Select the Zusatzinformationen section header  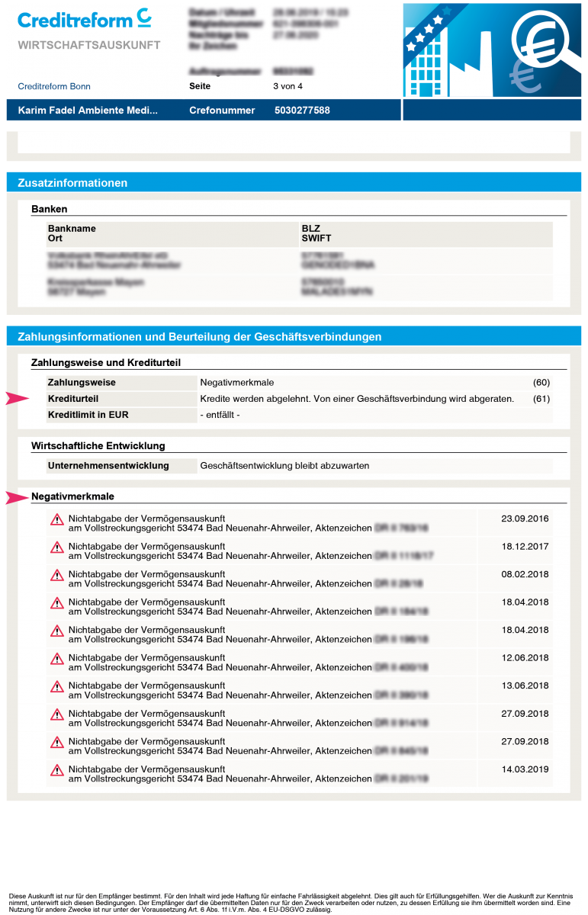tap(72, 183)
